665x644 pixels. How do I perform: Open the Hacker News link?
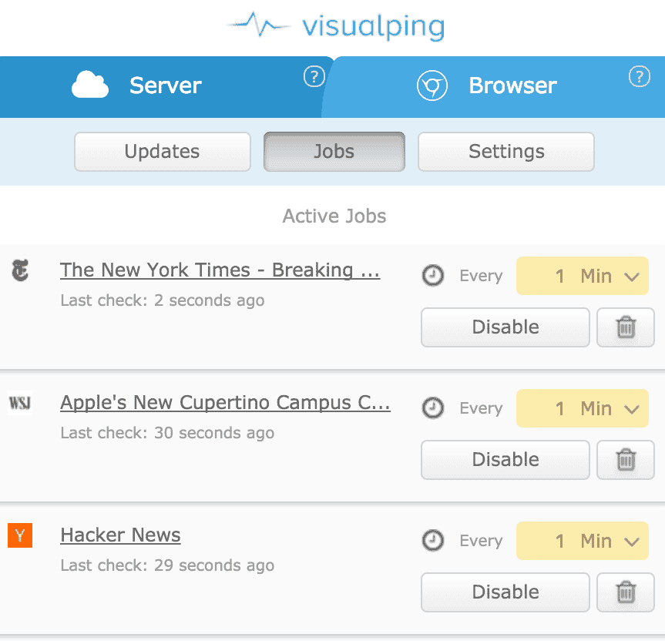pos(120,535)
